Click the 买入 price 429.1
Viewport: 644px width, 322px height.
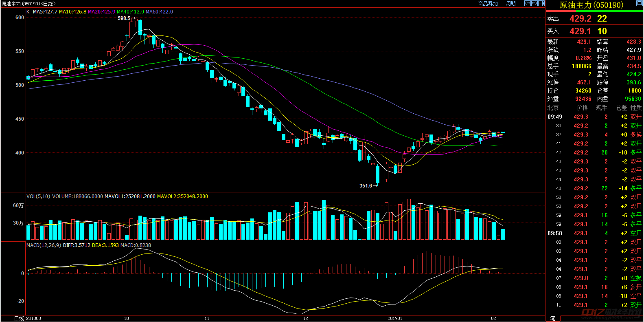click(x=580, y=31)
